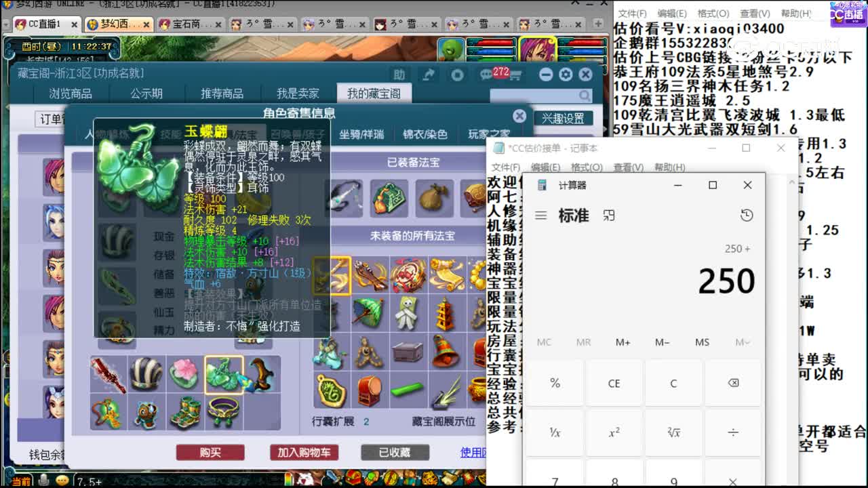This screenshot has width=868, height=488.
Task: Open 帮助(H) menu in background Notepad window
Action: click(796, 14)
